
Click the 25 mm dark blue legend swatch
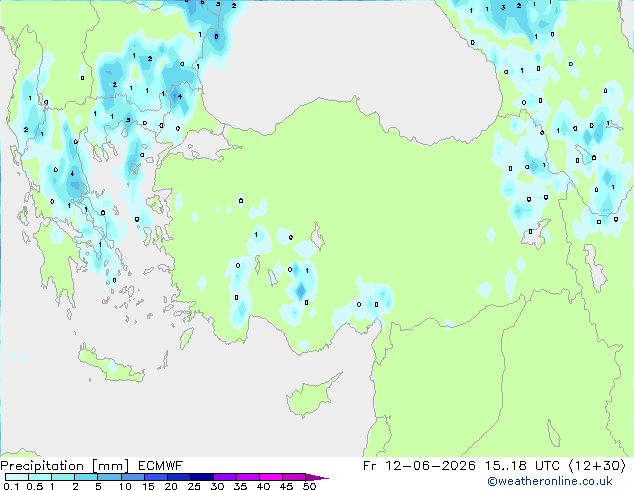[202, 477]
